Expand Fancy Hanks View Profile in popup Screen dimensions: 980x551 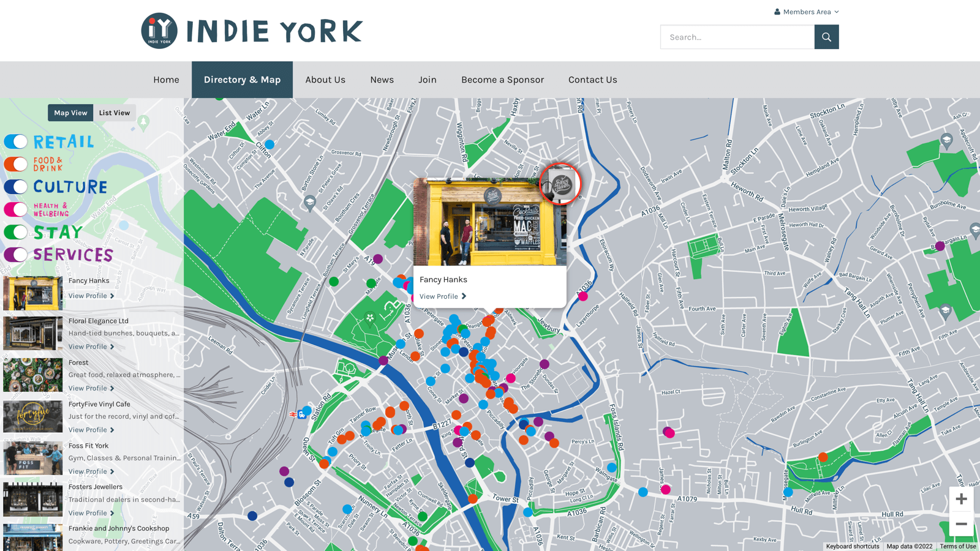tap(442, 296)
